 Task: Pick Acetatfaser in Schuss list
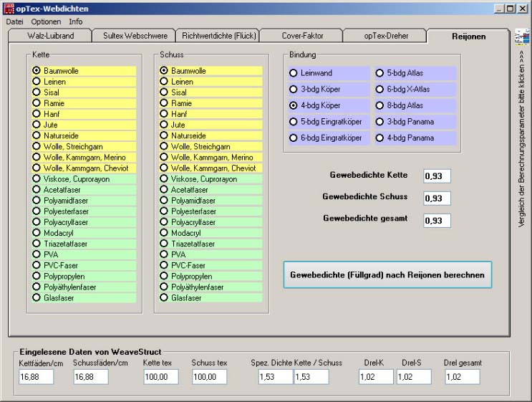(x=211, y=190)
